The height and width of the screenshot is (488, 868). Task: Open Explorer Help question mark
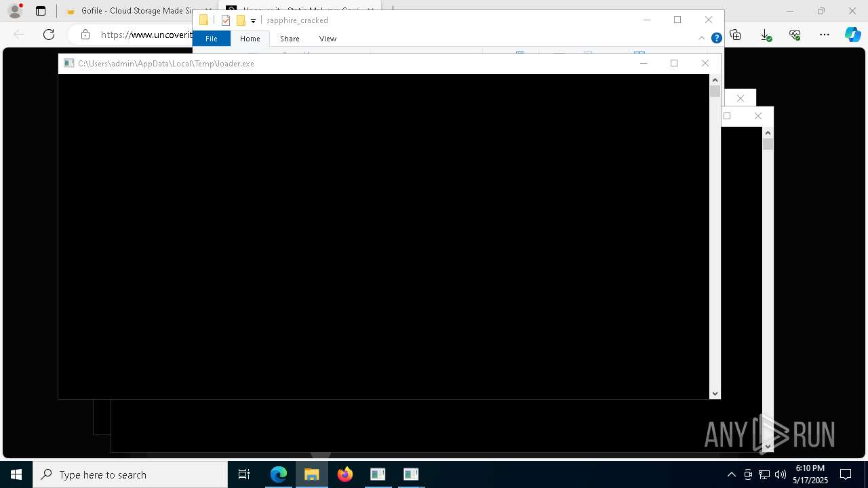pos(716,39)
